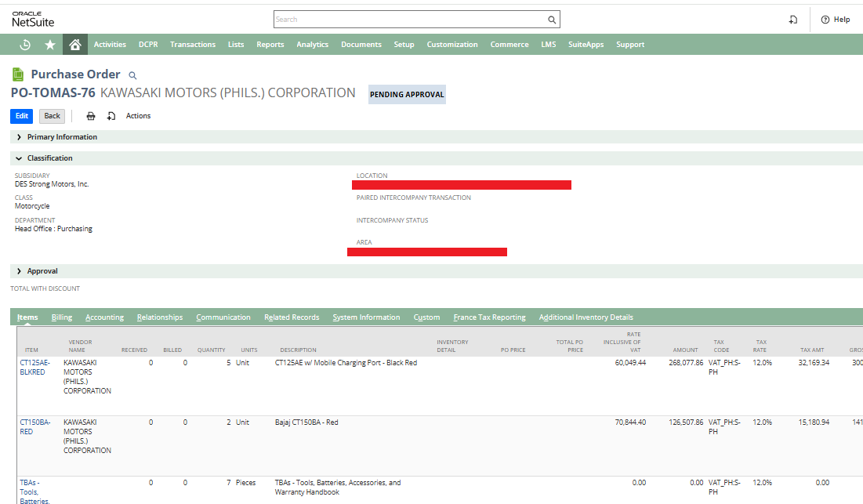Open the Setup menu
This screenshot has height=504, width=863.
tap(404, 45)
